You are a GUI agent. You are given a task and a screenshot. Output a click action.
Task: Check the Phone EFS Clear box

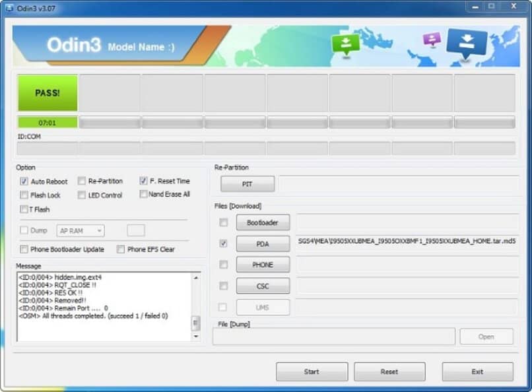(121, 249)
